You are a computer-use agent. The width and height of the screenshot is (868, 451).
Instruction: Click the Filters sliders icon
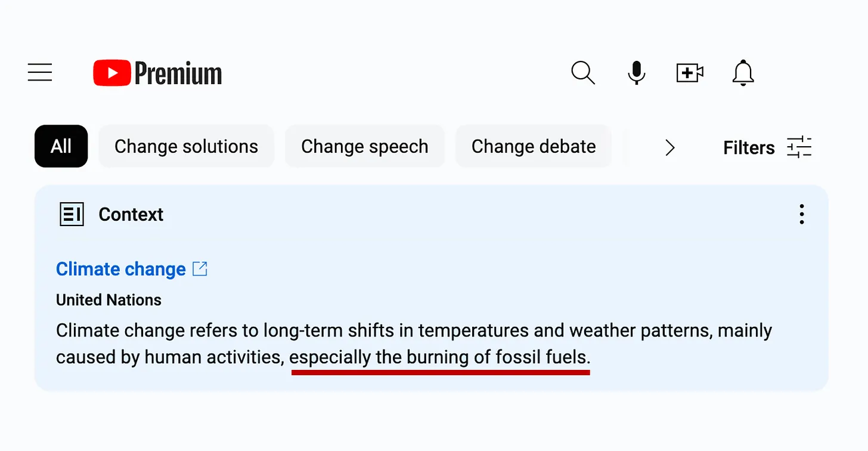click(x=799, y=147)
